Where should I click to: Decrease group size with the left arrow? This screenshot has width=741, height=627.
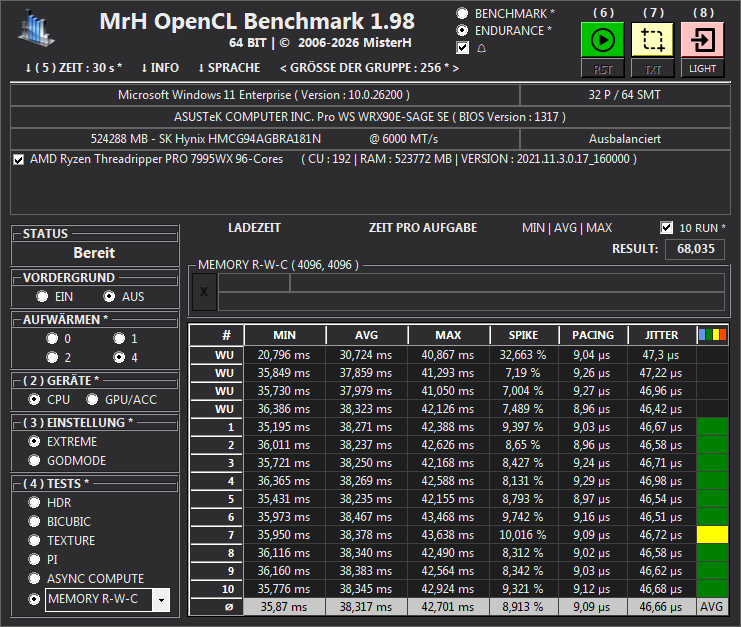click(x=283, y=68)
